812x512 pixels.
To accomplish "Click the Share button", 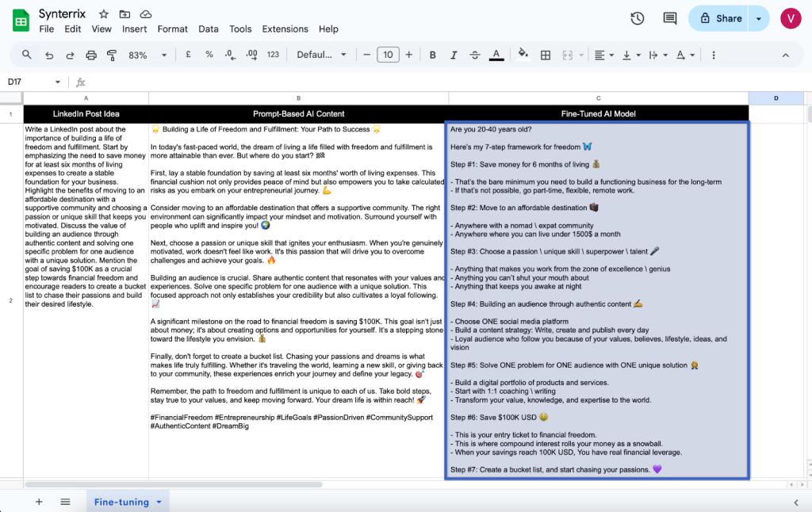I will pyautogui.click(x=718, y=19).
